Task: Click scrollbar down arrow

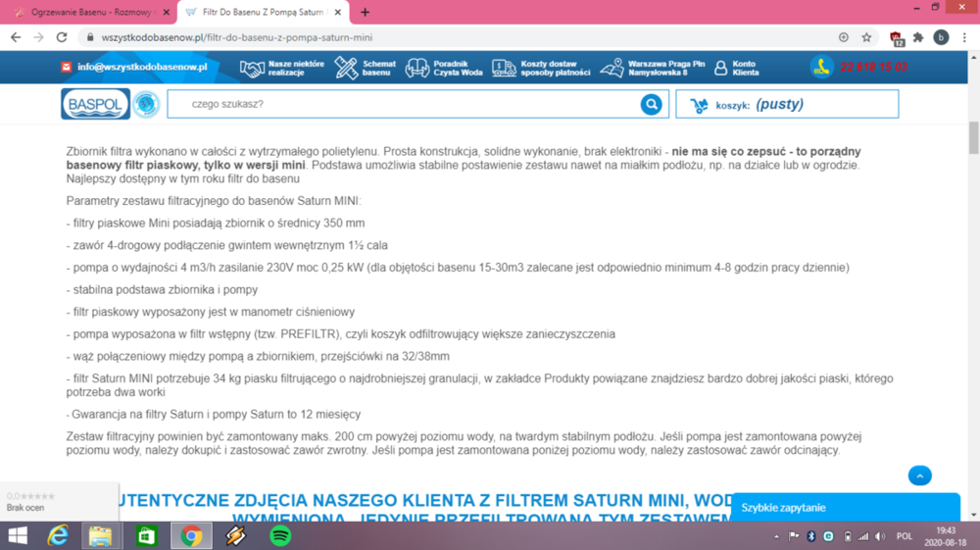Action: pyautogui.click(x=974, y=515)
